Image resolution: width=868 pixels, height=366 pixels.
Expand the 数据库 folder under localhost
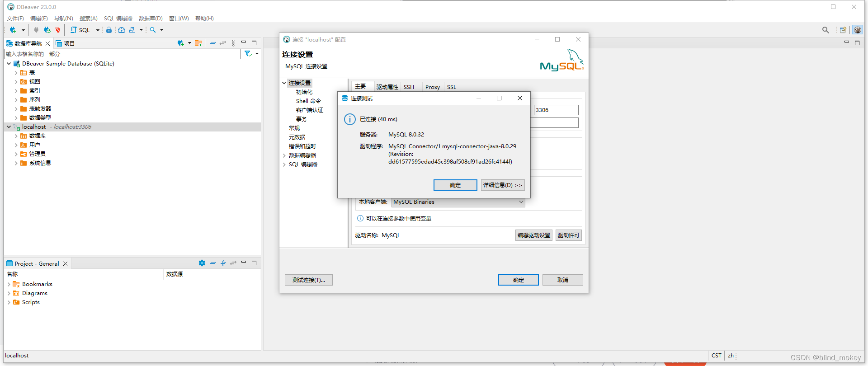click(x=16, y=136)
